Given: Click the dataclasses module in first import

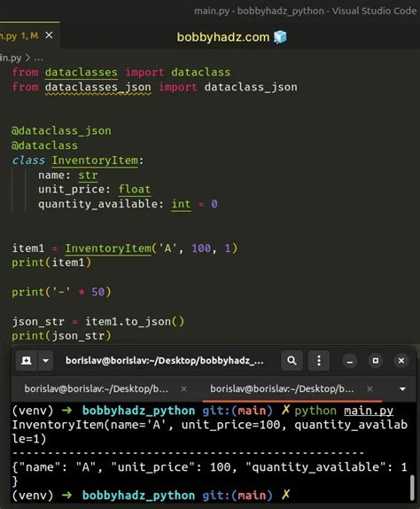Looking at the screenshot, I should tap(82, 73).
